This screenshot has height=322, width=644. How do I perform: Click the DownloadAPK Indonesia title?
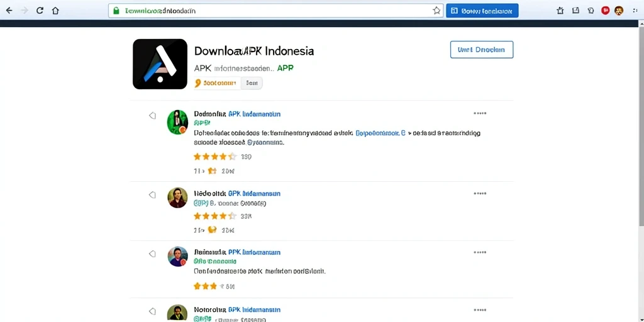click(254, 51)
